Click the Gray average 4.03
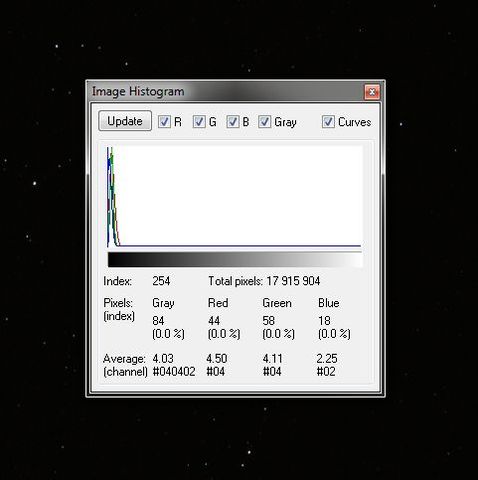Image resolution: width=478 pixels, height=480 pixels. tap(163, 359)
